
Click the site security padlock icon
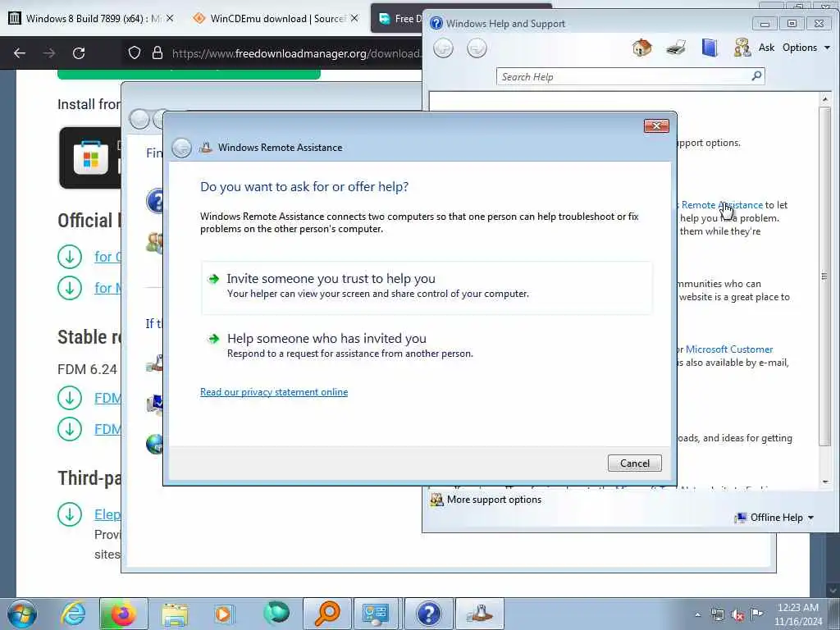click(x=157, y=53)
